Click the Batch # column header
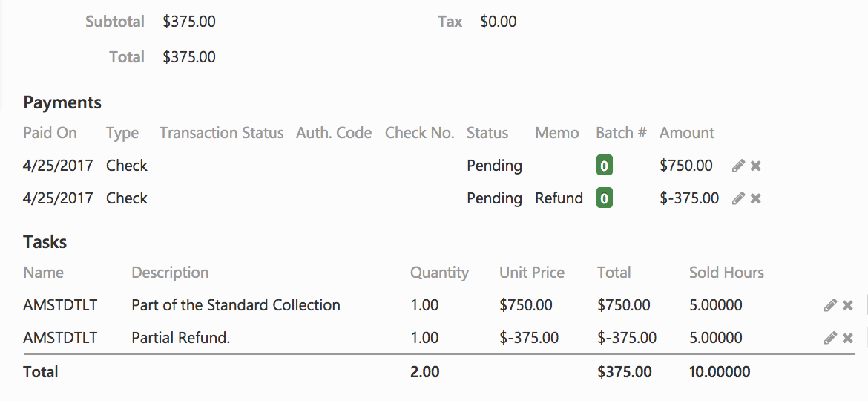Image resolution: width=868 pixels, height=401 pixels. (x=621, y=133)
